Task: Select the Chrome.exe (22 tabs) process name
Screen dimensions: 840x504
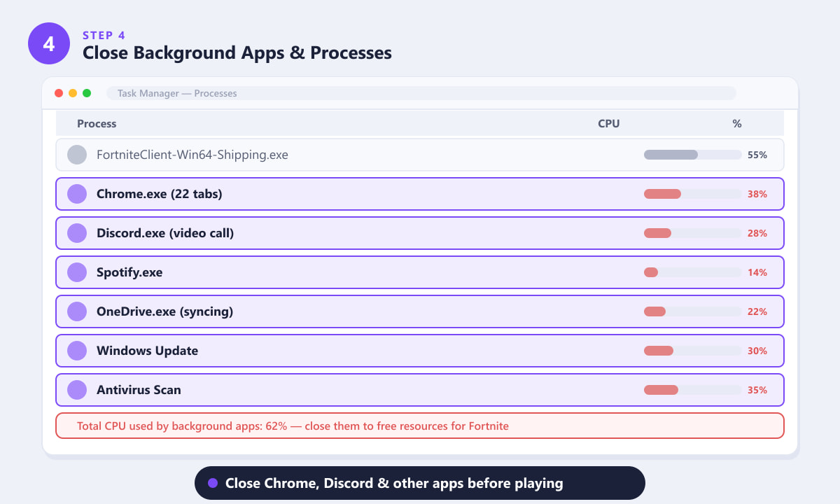Action: [x=160, y=194]
